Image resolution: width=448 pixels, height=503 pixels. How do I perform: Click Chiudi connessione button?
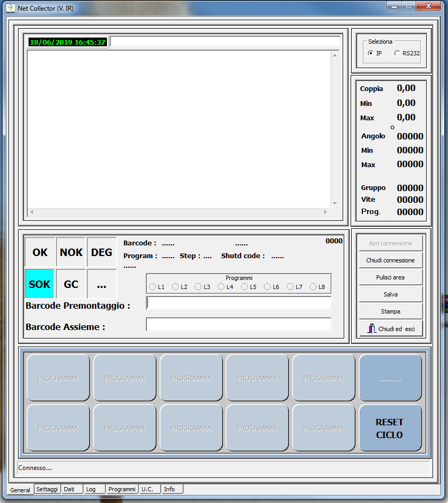pyautogui.click(x=391, y=260)
